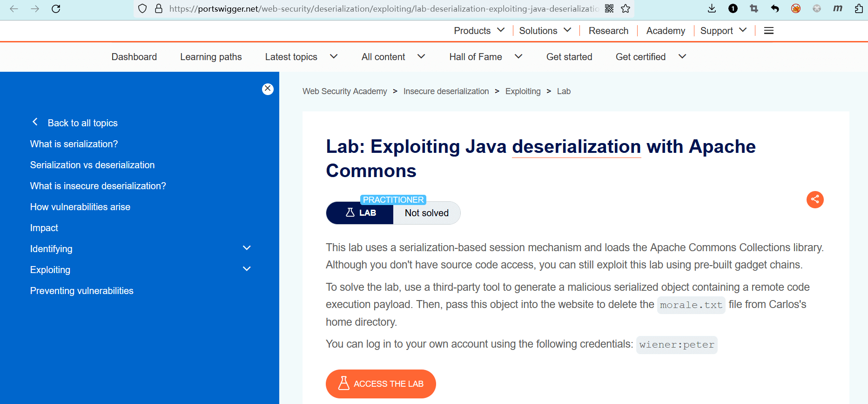Click the Back to all topics link
868x404 pixels.
point(82,123)
